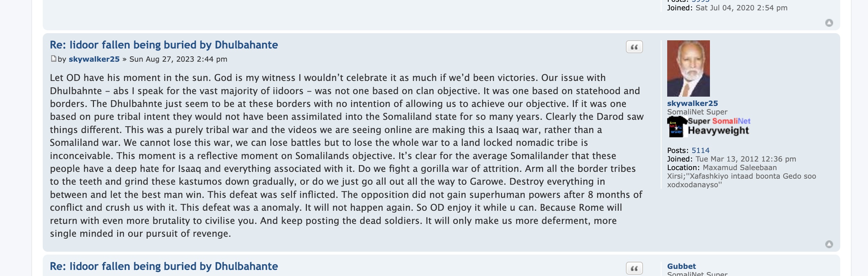Open Gubbet's profile link

point(681,266)
